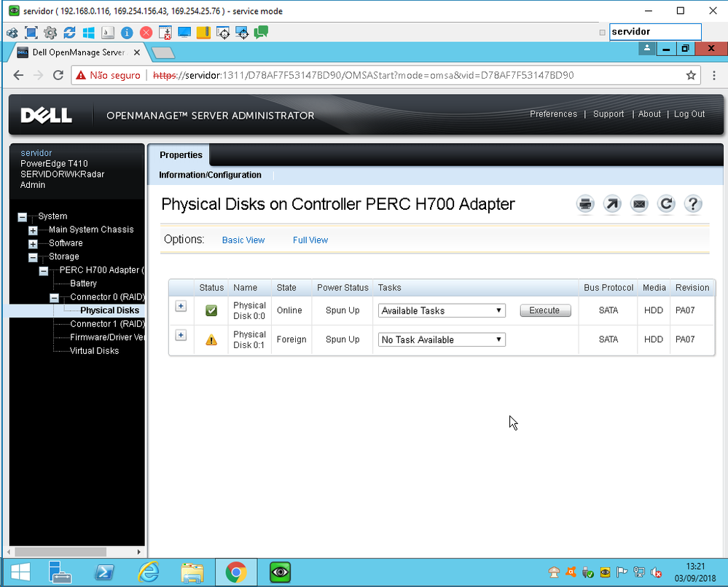Open the Support link

click(x=608, y=114)
